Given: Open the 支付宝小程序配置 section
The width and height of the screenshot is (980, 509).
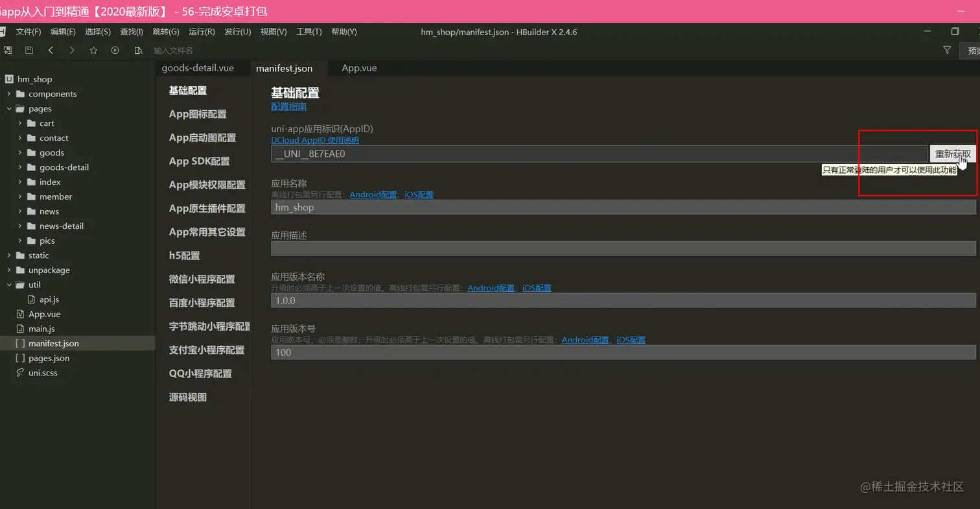Looking at the screenshot, I should (x=207, y=350).
